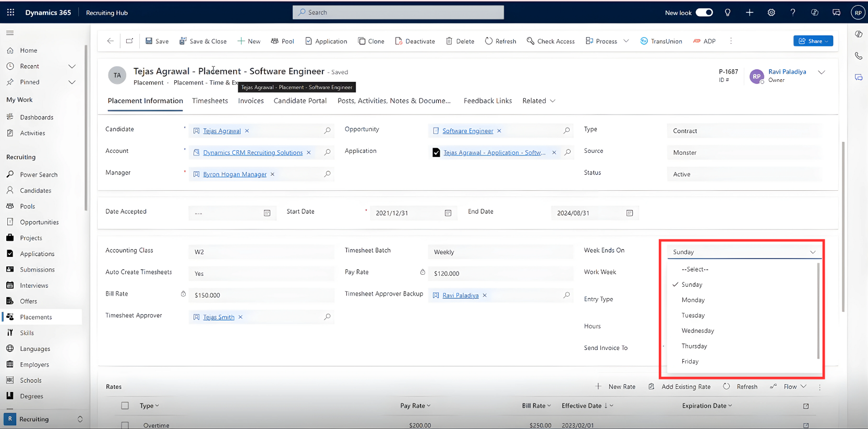Click the TransUnion toolbar button

tap(661, 41)
